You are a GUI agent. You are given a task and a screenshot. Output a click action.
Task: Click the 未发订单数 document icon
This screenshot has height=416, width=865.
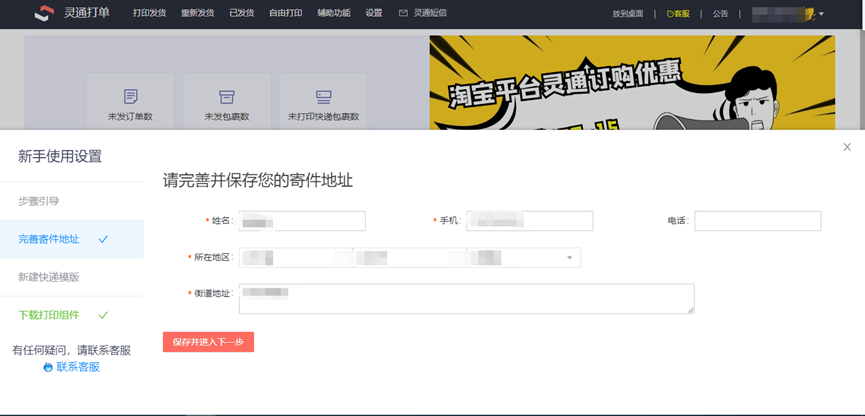click(130, 97)
